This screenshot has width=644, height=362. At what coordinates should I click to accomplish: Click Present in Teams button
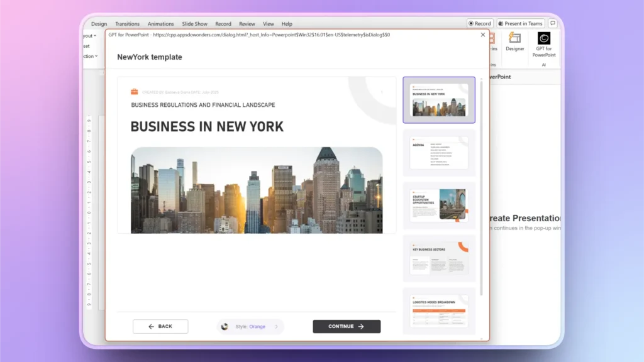(x=520, y=23)
